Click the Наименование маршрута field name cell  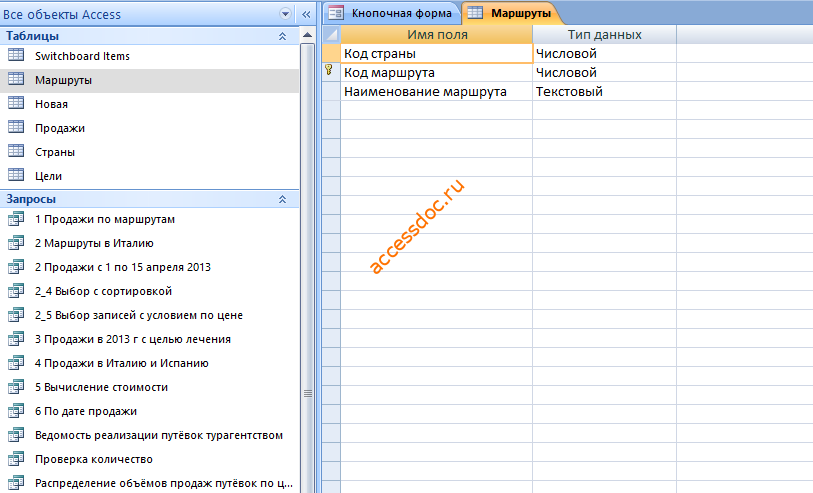(x=437, y=92)
